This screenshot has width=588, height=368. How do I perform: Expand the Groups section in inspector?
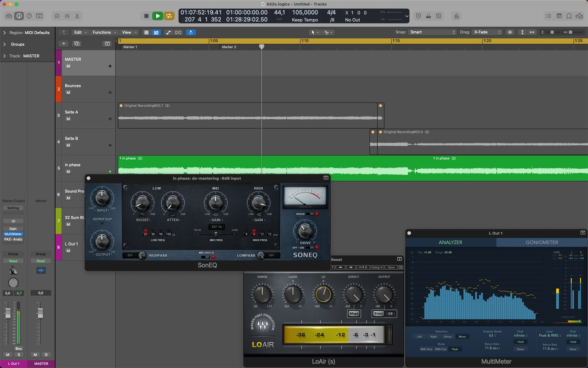click(x=5, y=44)
